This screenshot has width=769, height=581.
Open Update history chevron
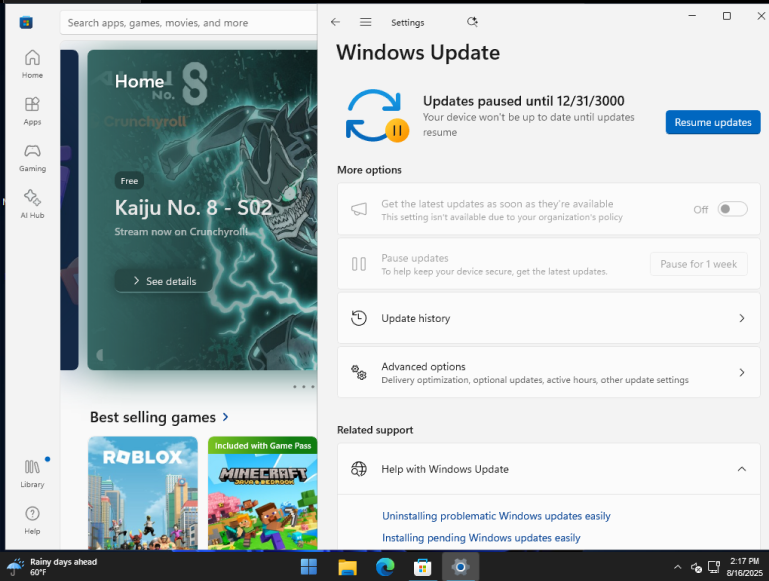[742, 318]
